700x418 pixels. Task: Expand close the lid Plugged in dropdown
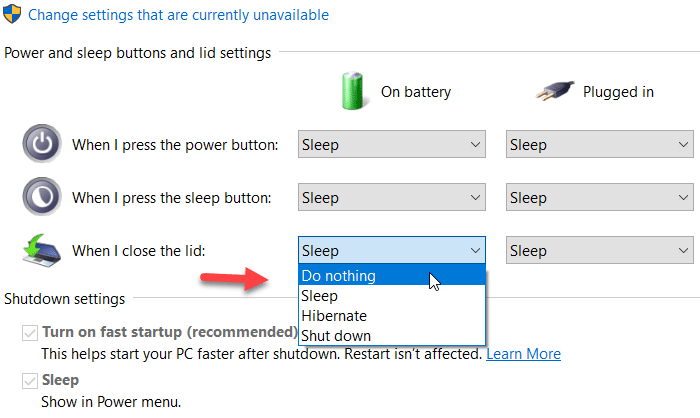tap(599, 250)
